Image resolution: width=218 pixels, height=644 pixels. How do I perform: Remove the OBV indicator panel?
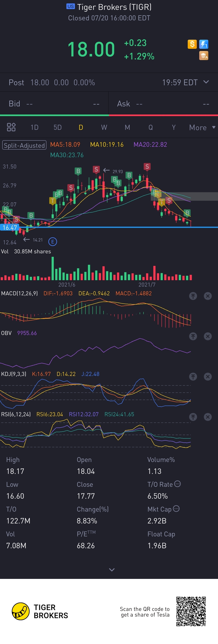[208, 336]
